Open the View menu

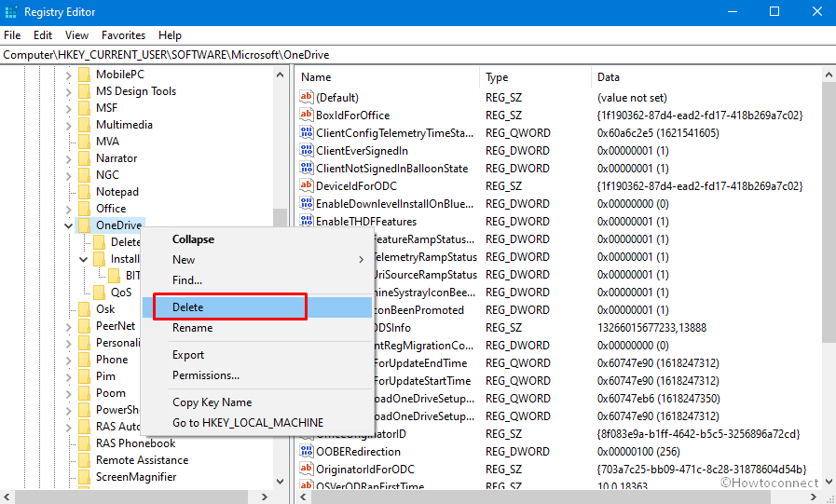76,35
